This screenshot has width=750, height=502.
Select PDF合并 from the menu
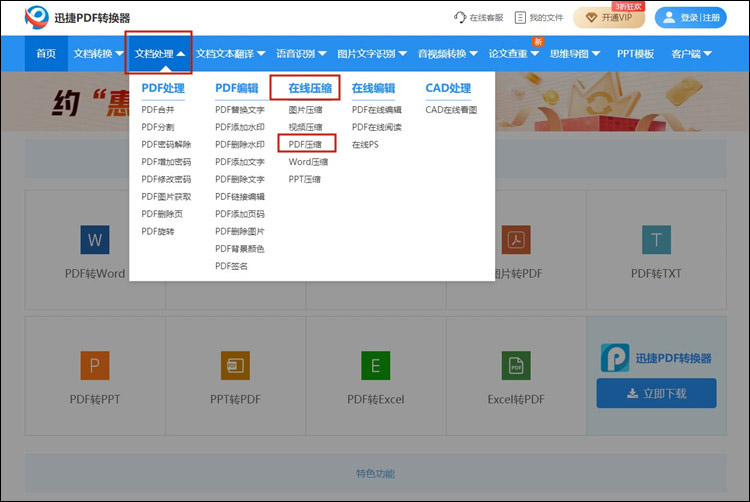(158, 109)
